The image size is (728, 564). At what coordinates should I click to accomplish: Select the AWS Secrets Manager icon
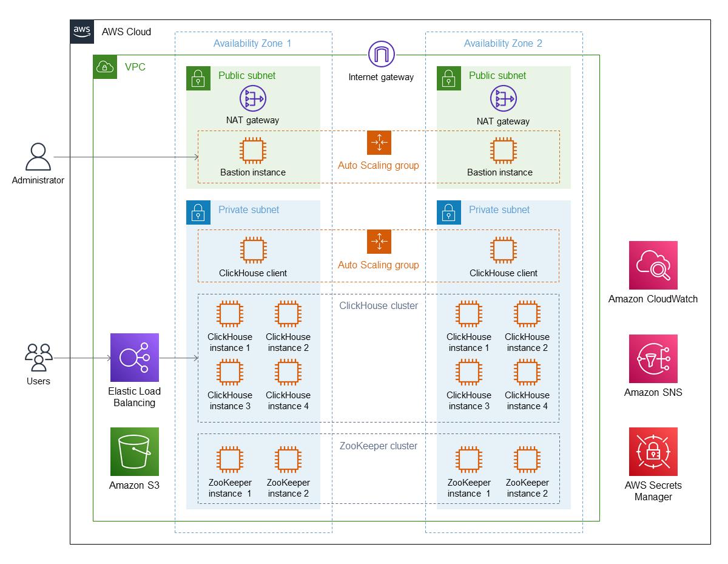click(x=653, y=452)
